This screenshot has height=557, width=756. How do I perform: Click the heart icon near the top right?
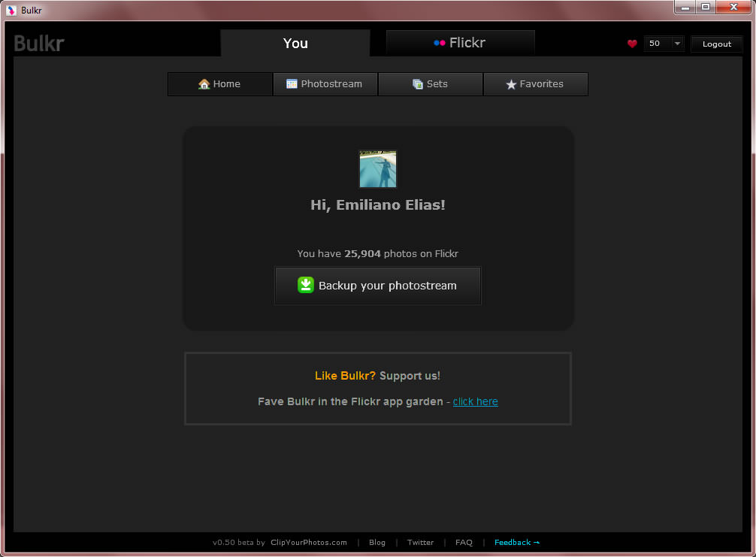click(x=632, y=44)
